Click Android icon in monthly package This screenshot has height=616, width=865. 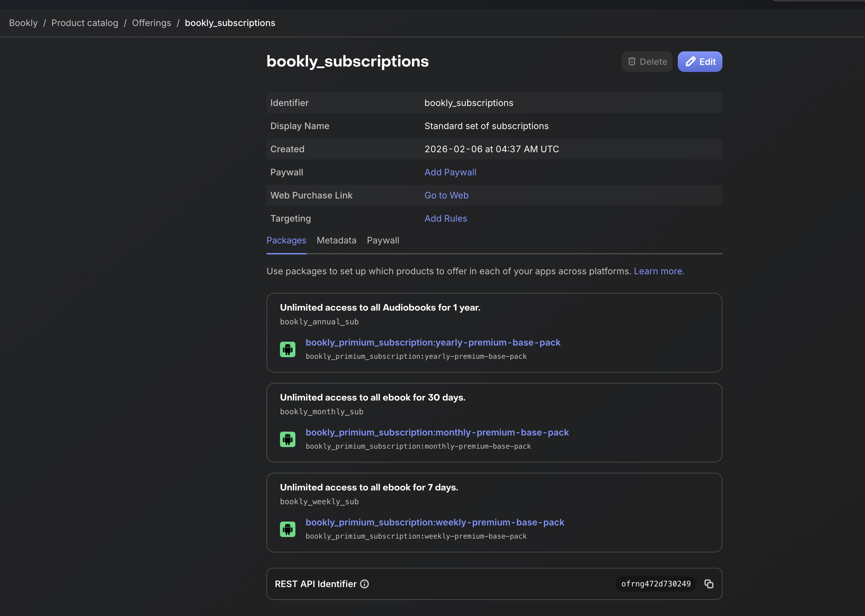point(287,439)
